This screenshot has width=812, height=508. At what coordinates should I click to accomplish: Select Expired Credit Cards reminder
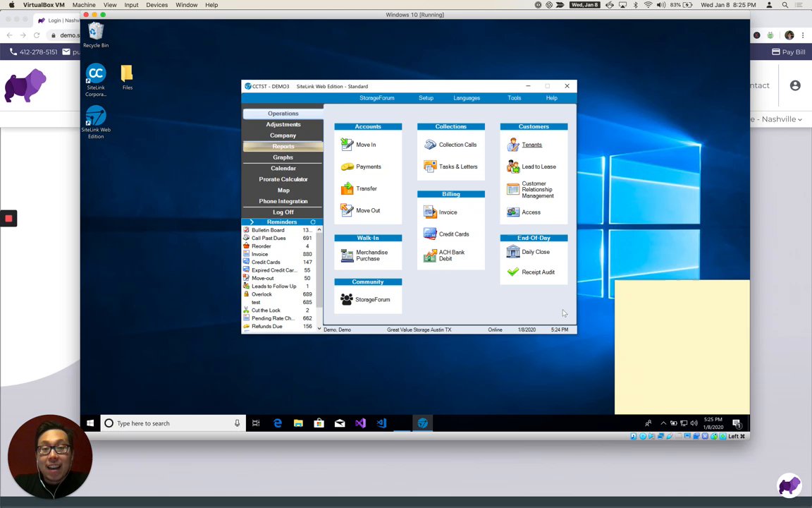click(278, 270)
